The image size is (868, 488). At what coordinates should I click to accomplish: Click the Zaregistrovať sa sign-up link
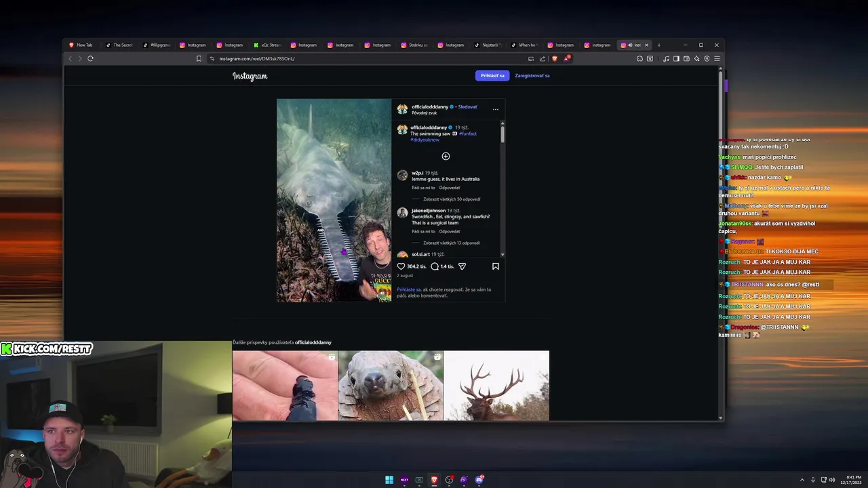[x=532, y=76]
